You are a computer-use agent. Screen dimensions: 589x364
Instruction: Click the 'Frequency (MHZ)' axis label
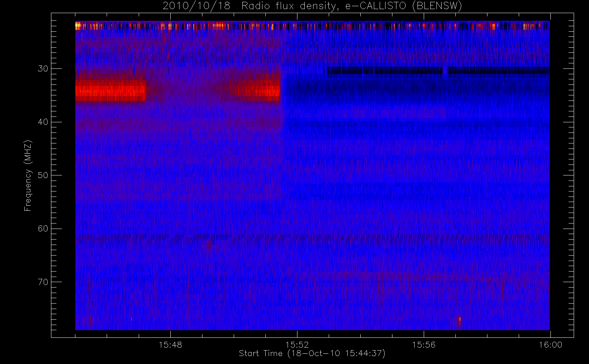click(x=28, y=175)
